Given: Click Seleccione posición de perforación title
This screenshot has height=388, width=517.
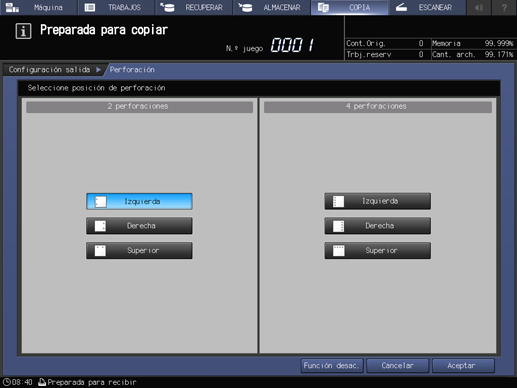Looking at the screenshot, I should [x=96, y=88].
